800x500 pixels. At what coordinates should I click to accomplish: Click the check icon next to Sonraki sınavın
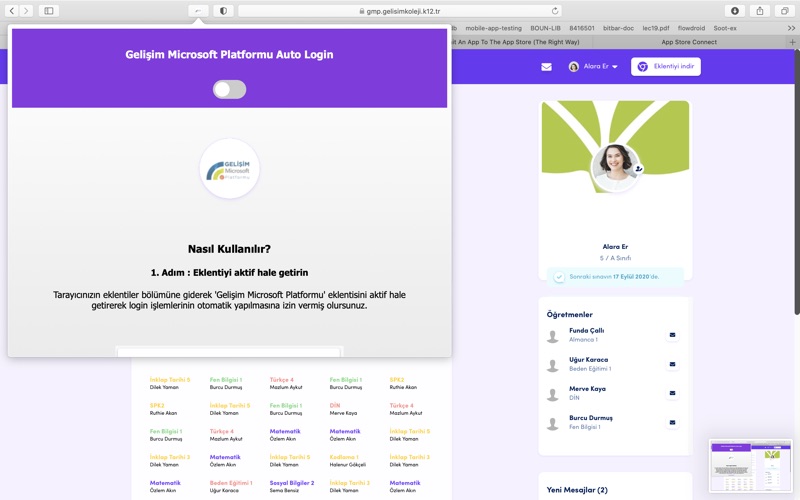click(x=559, y=277)
